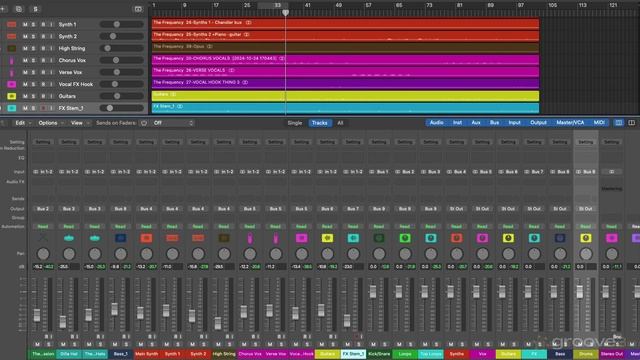Click the track header configuration icon above track list

coord(138,9)
